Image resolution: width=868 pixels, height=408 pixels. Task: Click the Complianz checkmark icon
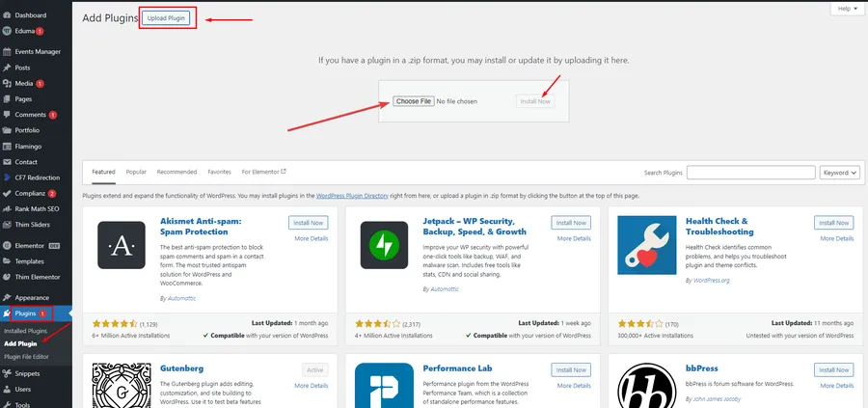(x=7, y=194)
